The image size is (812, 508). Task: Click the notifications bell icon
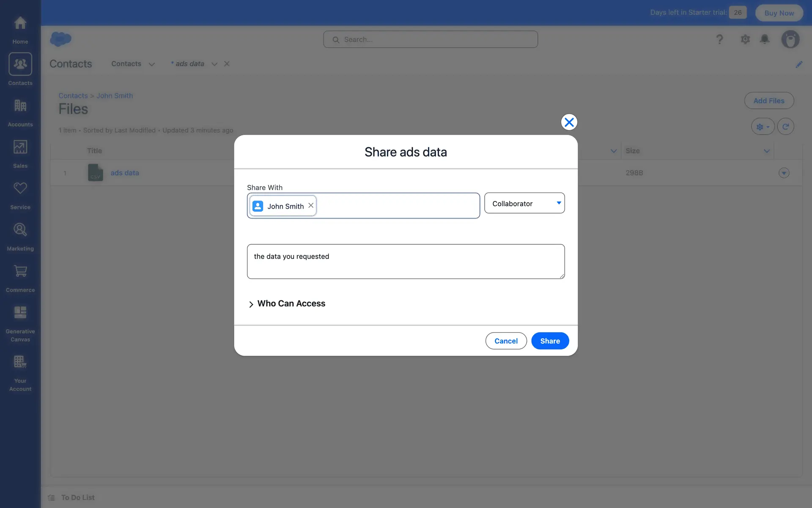(x=764, y=39)
